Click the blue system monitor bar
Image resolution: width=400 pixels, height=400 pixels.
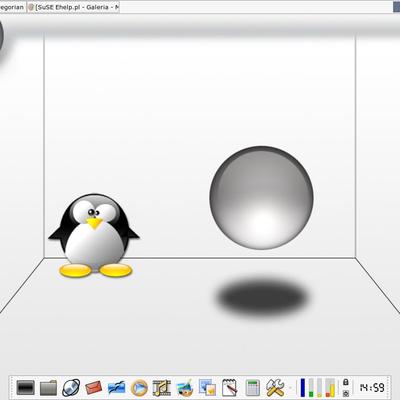pos(303,388)
